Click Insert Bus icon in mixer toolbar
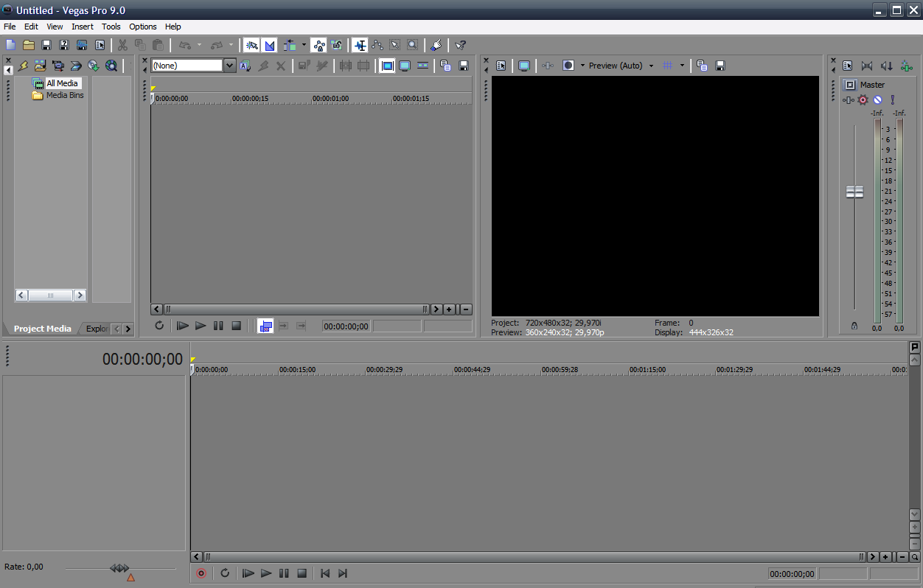Screen dimensions: 923x588 coord(906,66)
